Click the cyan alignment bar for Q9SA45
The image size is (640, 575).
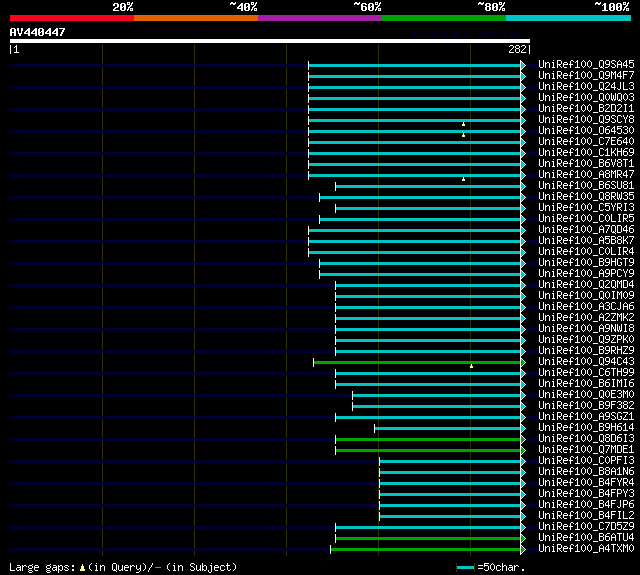[414, 65]
